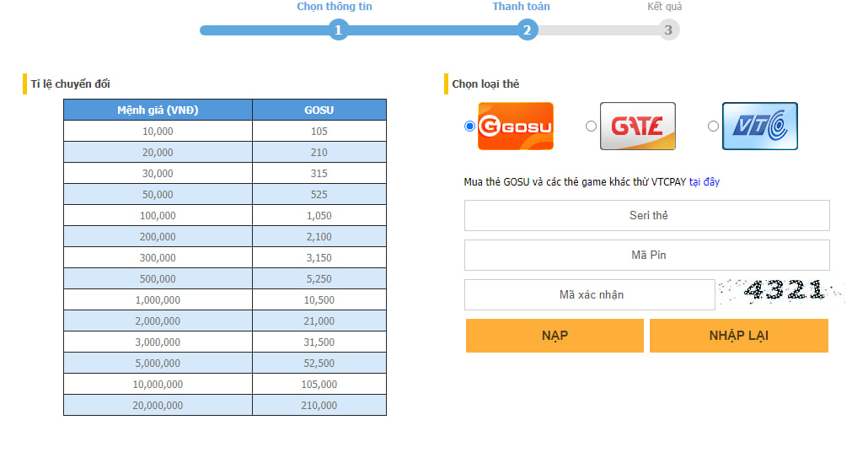Click the GOSU column header in table
868x458 pixels.
click(319, 110)
